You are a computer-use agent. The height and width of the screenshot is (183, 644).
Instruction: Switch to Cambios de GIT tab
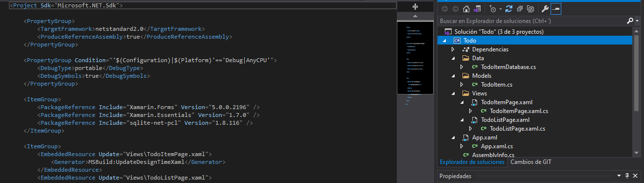(531, 162)
